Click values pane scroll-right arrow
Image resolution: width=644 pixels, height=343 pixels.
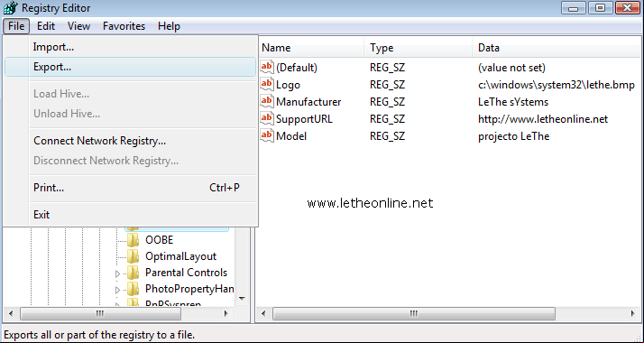633,314
